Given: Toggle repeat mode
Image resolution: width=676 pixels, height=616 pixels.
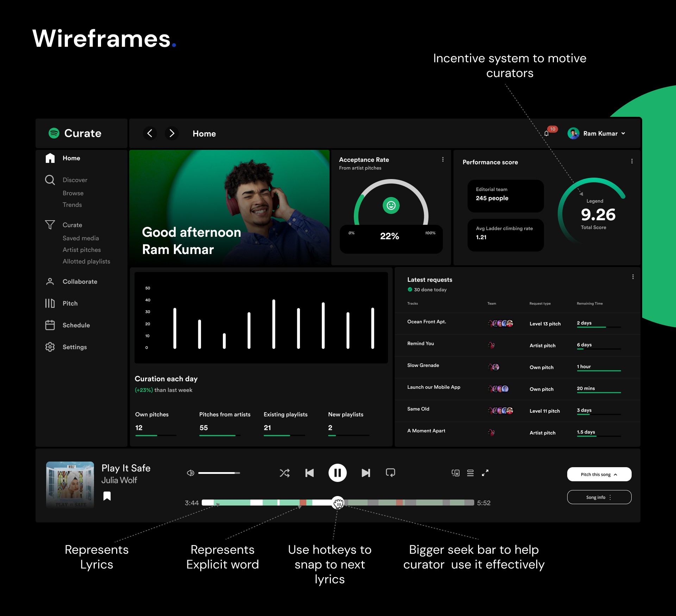Looking at the screenshot, I should 390,473.
